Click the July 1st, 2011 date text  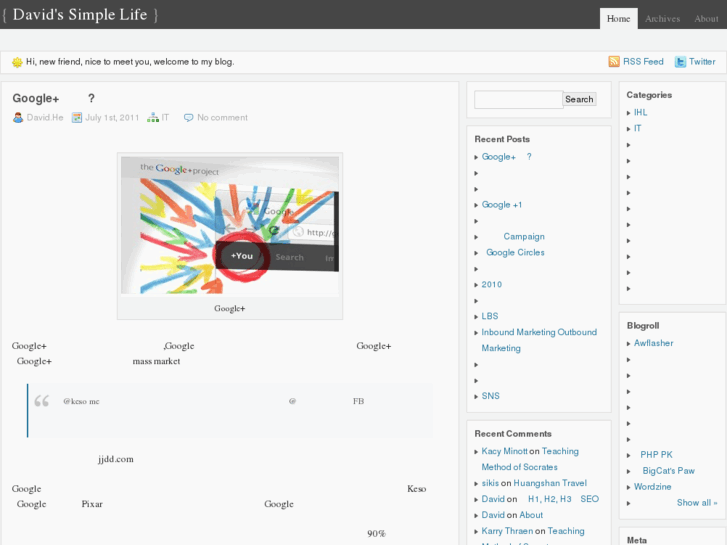(x=112, y=118)
